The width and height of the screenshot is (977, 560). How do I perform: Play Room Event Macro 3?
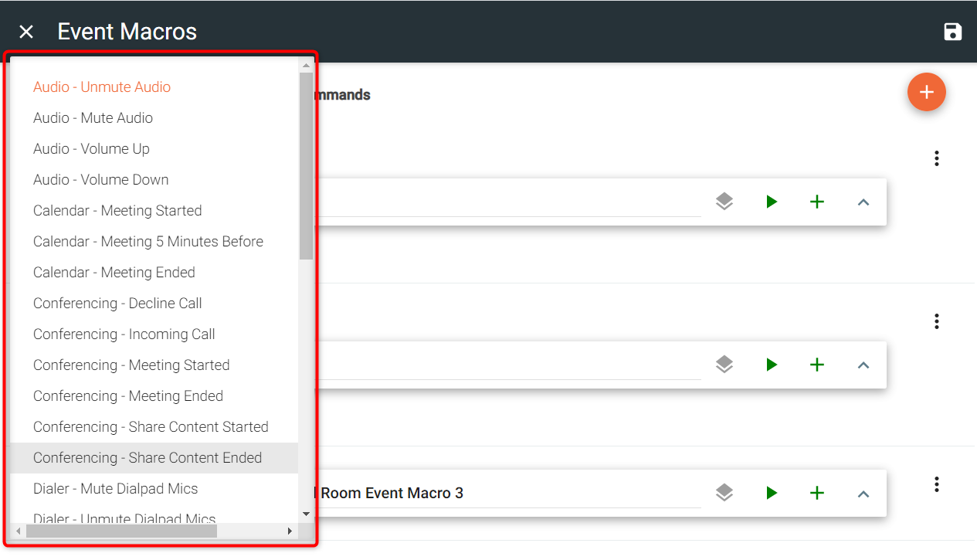[771, 493]
